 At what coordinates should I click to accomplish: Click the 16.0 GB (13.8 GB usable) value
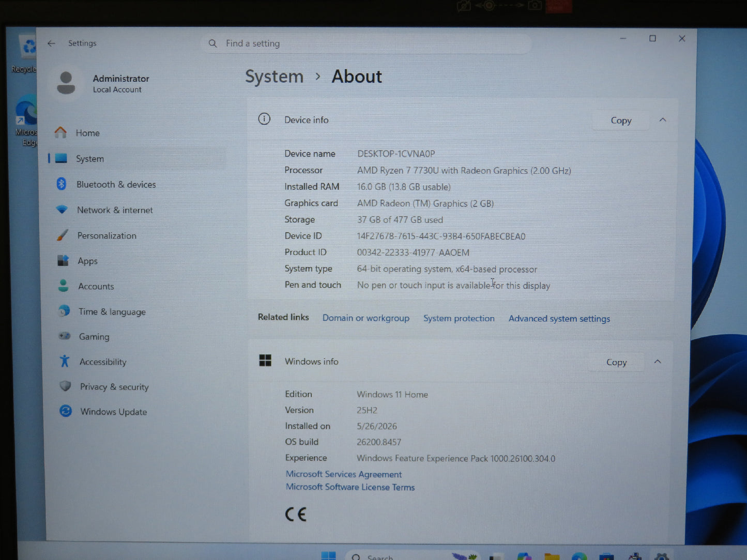point(404,187)
